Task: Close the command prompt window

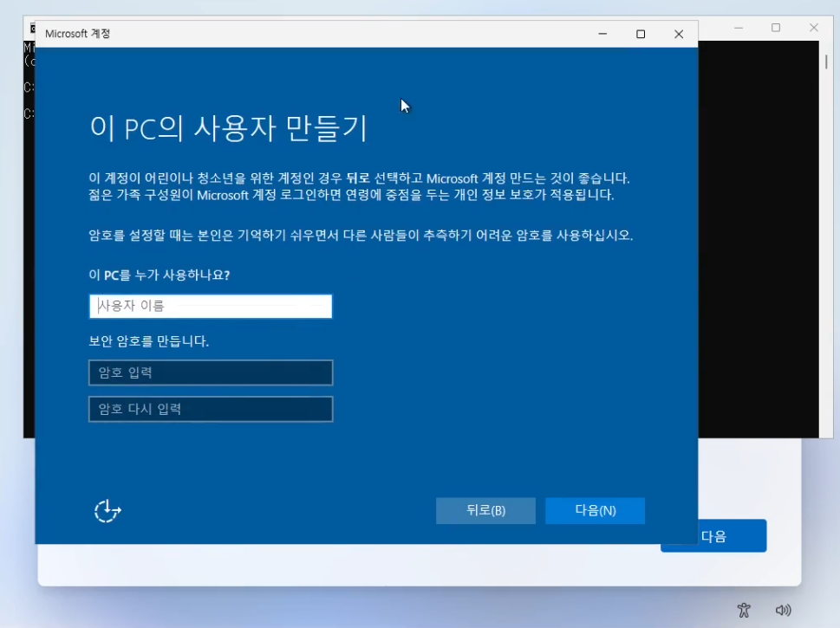Action: (814, 28)
